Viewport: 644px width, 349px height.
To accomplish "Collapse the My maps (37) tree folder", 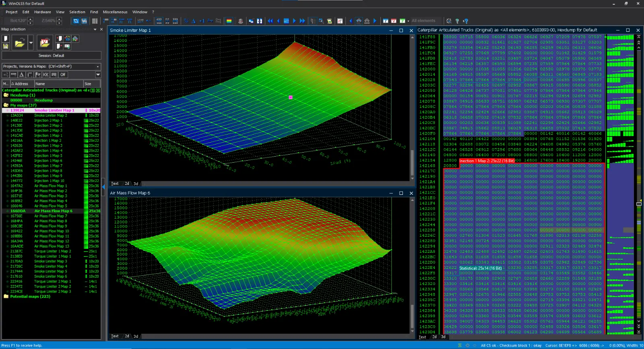I will 6,105.
